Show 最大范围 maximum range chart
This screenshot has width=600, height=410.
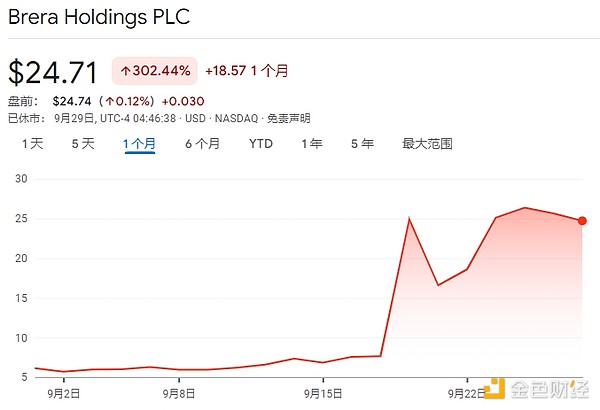pos(427,144)
